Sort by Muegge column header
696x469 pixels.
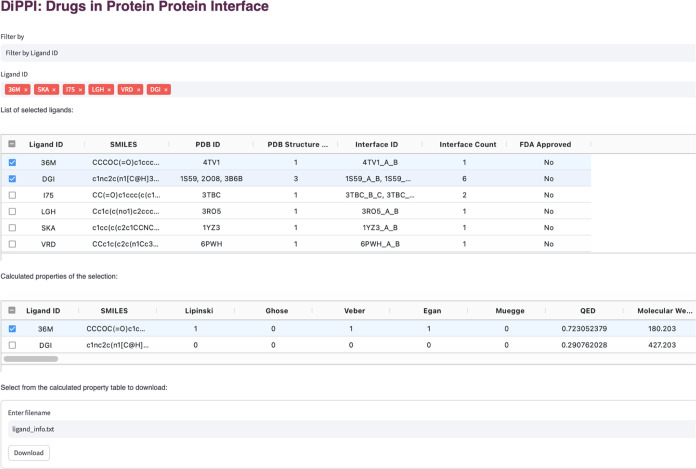pos(510,311)
